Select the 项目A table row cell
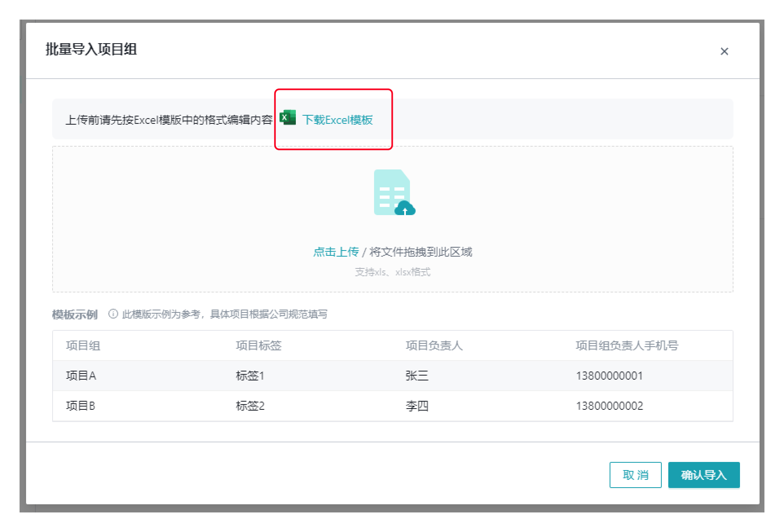This screenshot has width=784, height=532. tap(81, 376)
